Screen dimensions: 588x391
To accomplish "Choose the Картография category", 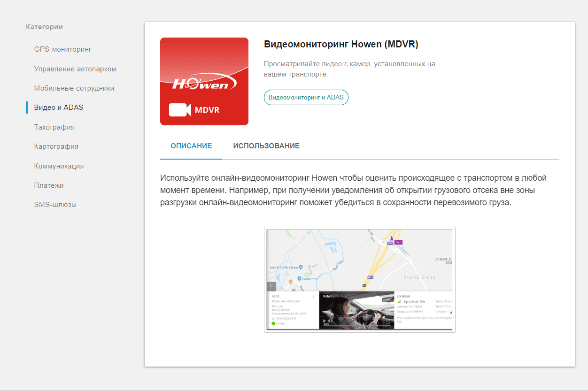I will point(56,146).
